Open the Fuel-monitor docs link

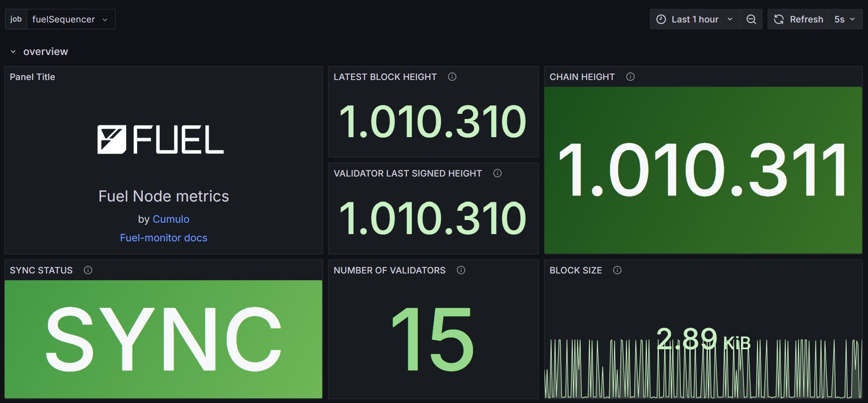[x=163, y=237]
